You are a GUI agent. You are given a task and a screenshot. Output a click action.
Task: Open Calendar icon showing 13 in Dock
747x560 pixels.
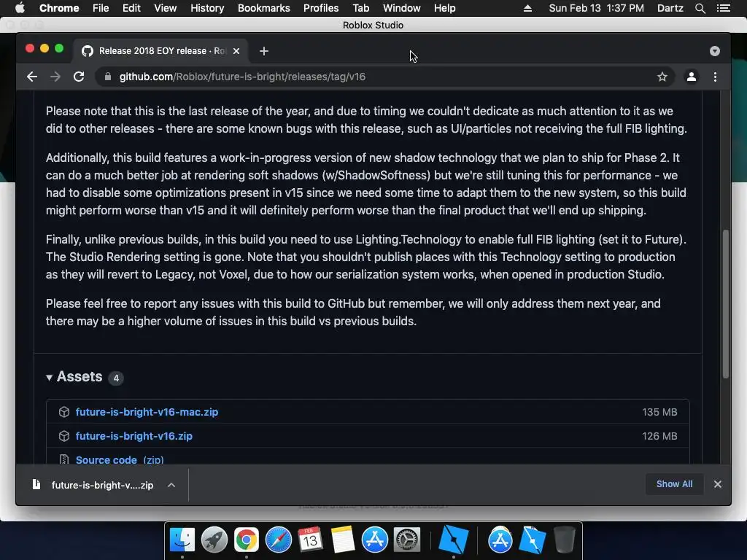click(x=310, y=540)
